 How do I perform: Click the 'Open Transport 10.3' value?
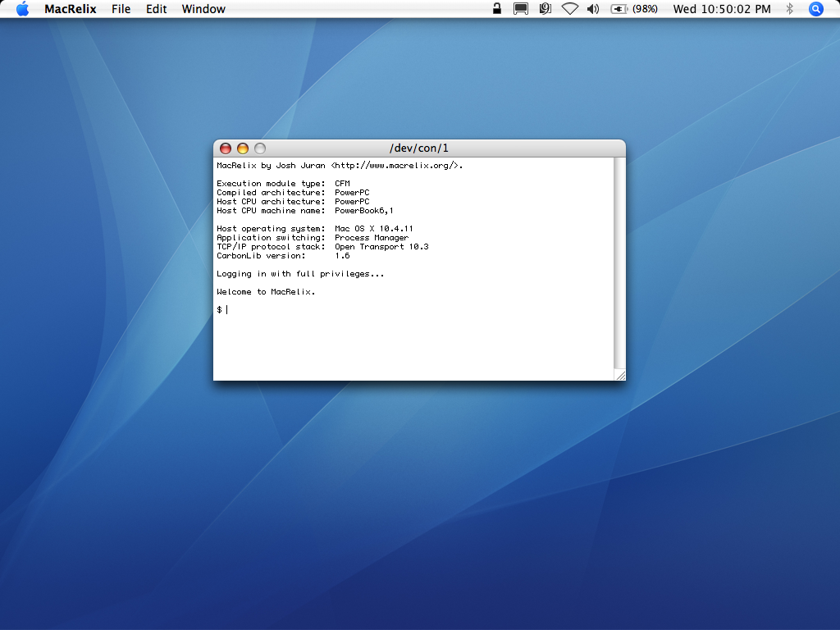point(381,246)
